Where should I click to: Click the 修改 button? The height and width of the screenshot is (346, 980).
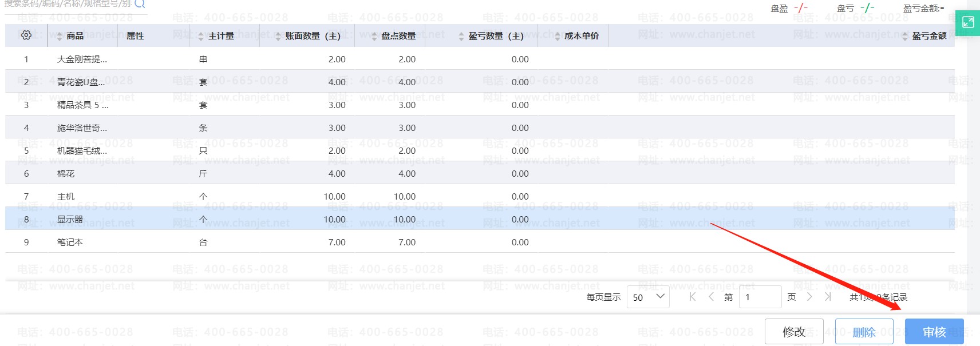[794, 332]
